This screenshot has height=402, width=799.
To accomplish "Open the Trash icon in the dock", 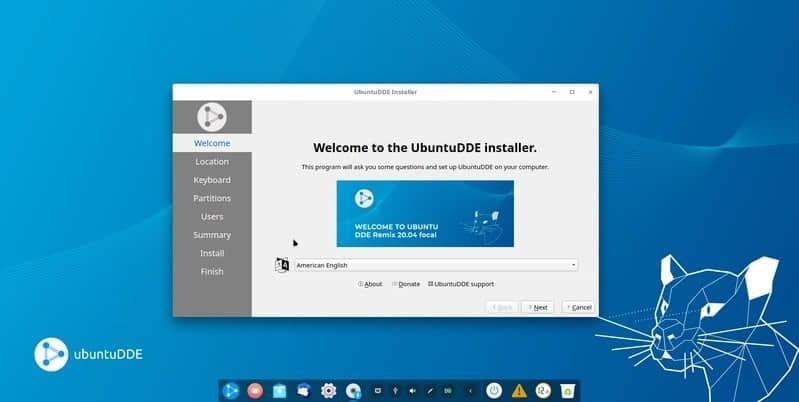I will pos(566,390).
